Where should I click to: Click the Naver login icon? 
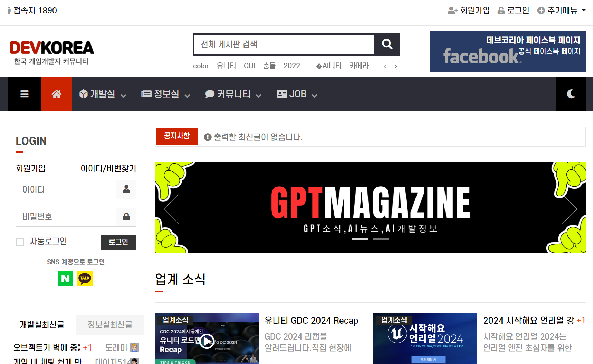(x=65, y=278)
